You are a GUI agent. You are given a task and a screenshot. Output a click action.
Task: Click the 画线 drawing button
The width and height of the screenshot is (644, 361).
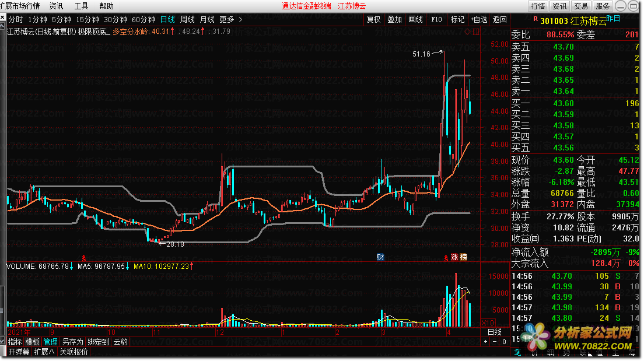click(416, 19)
